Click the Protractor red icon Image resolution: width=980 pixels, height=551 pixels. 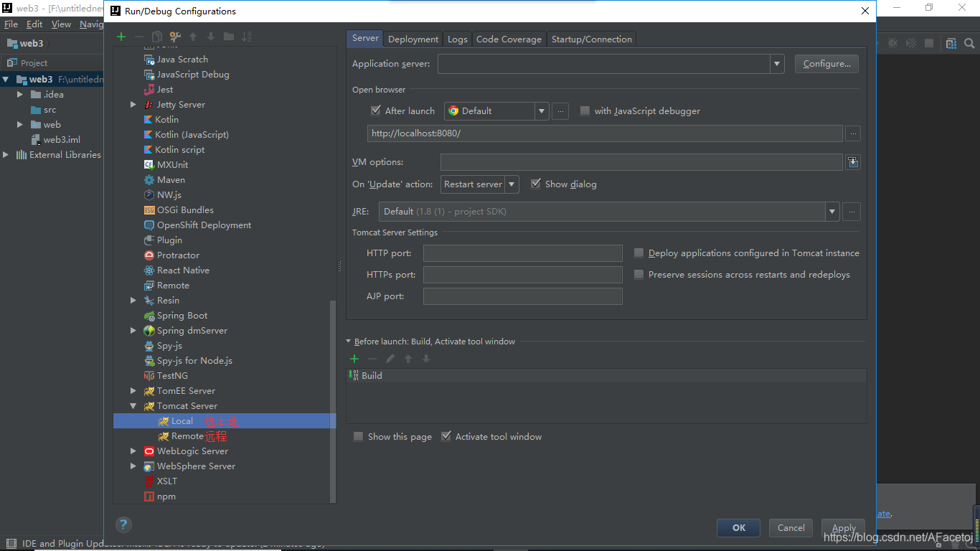[x=149, y=255]
